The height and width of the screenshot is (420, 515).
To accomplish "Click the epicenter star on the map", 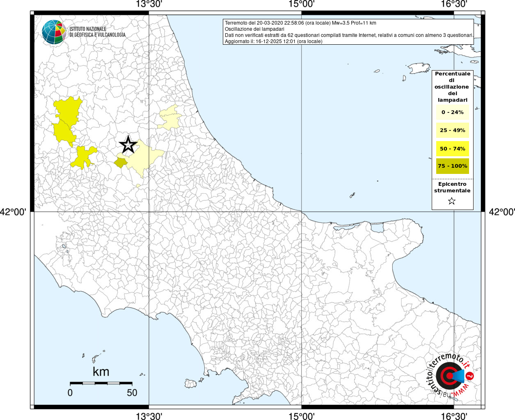I will [128, 144].
